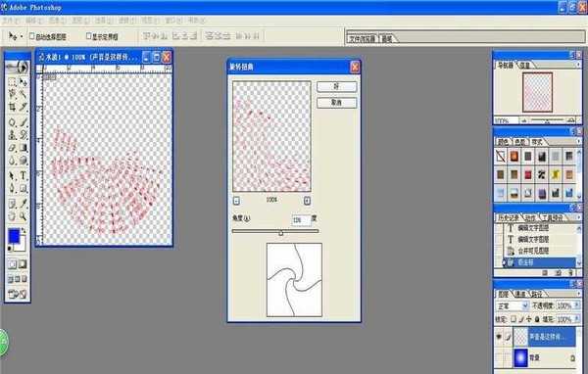Switch to the Actions tab beside History

point(530,217)
